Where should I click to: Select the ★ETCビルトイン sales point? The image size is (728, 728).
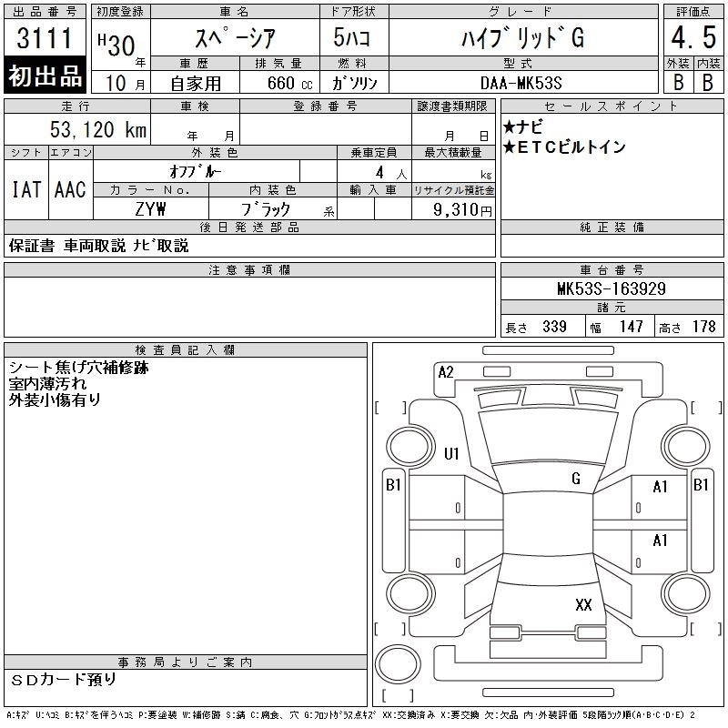[x=563, y=147]
